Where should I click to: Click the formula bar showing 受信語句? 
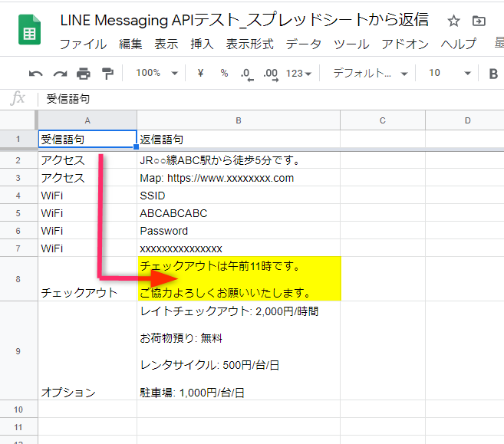pos(270,99)
